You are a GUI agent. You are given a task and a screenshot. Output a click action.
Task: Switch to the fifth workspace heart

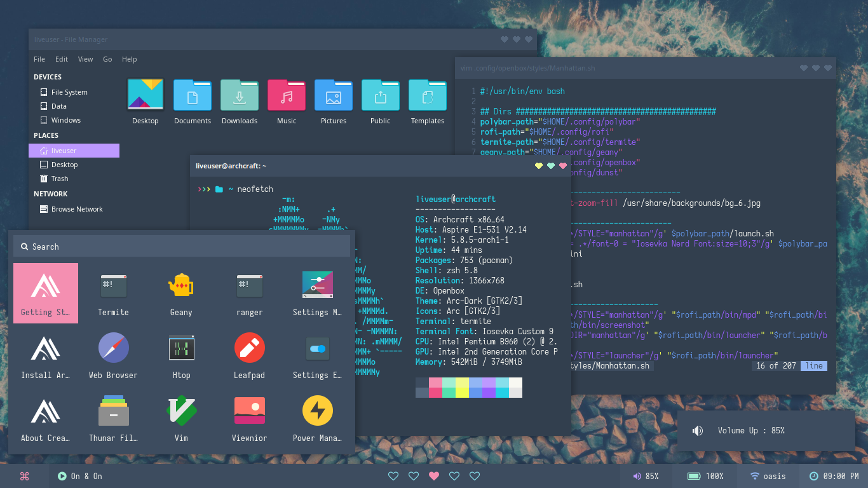click(x=475, y=476)
